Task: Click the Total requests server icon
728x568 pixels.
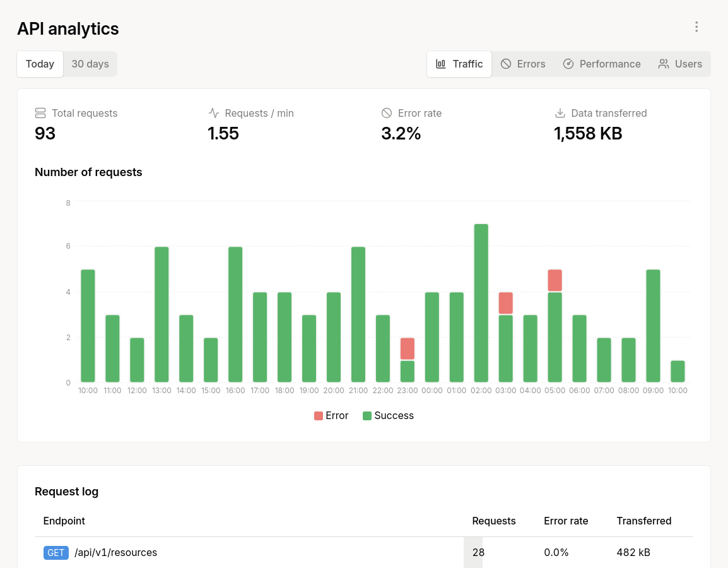Action: (x=40, y=114)
